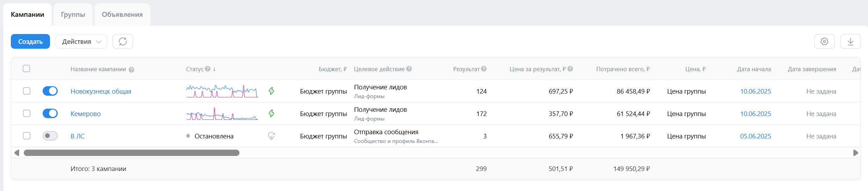The width and height of the screenshot is (868, 191).
Task: Sort by Статус column header
Action: point(195,69)
